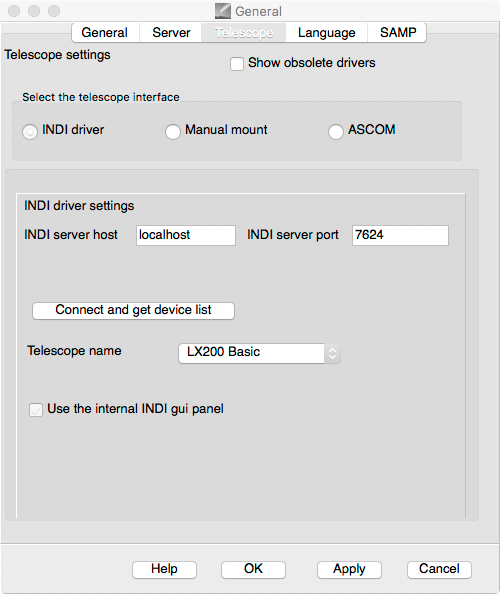This screenshot has height=594, width=500.
Task: Click the Help button
Action: click(x=164, y=569)
